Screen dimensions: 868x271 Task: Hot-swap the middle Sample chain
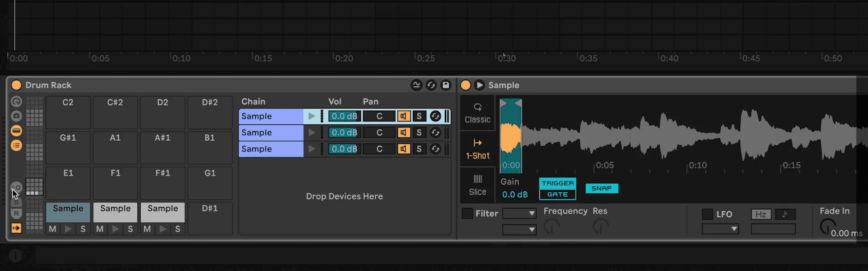coord(435,133)
